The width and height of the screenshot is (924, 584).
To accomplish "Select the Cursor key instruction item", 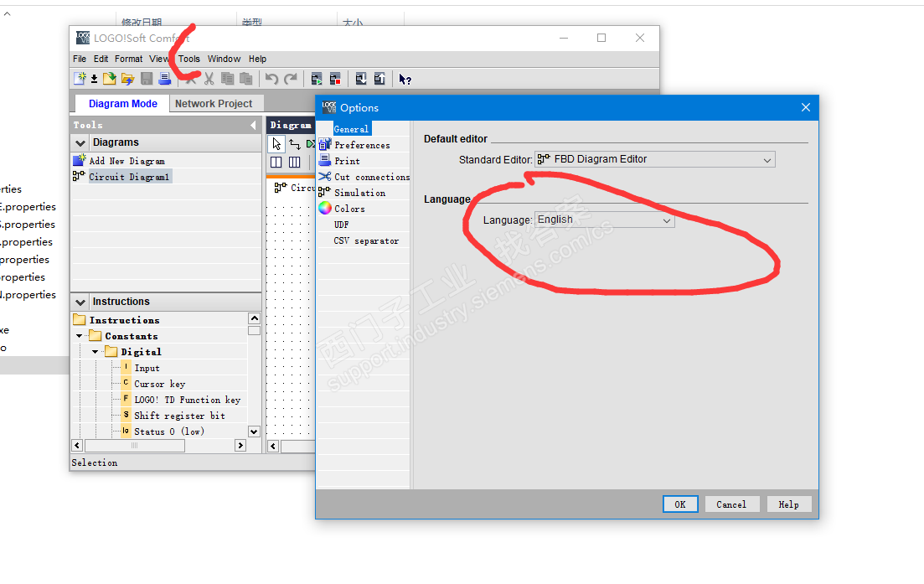I will tap(160, 384).
